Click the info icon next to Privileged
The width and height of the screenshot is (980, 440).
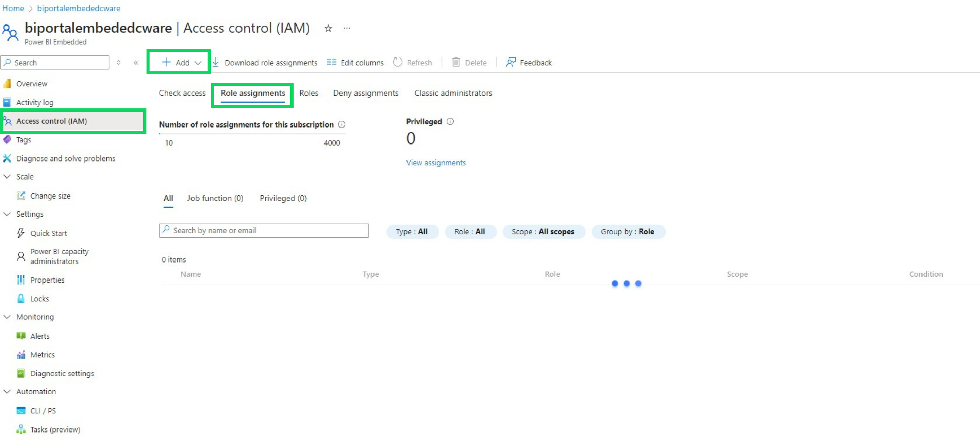tap(450, 122)
